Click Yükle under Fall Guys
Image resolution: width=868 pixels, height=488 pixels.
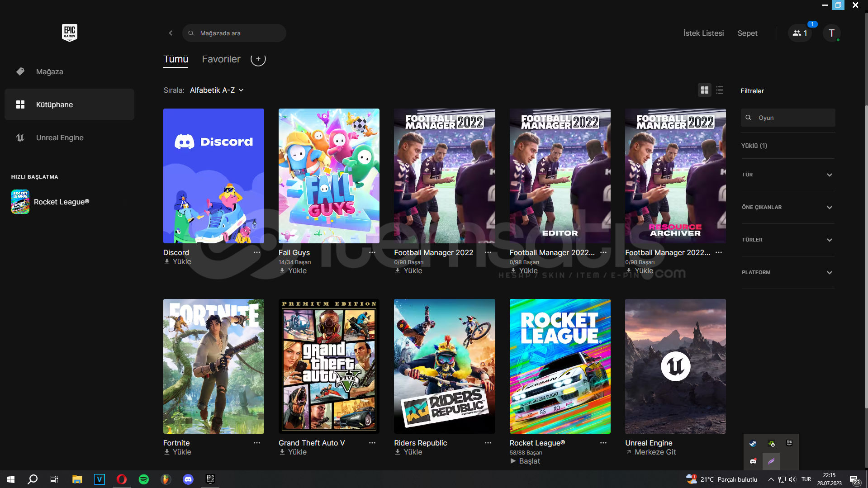coord(293,270)
